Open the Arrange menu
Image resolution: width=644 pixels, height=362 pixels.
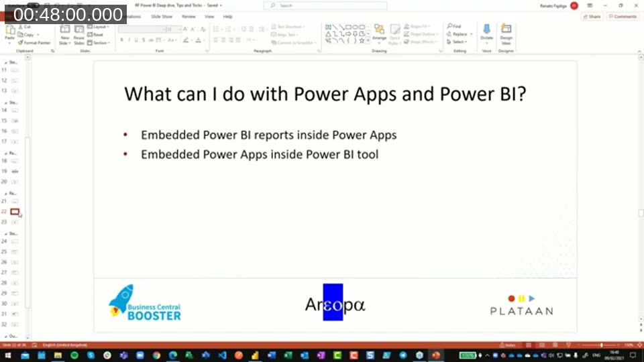379,34
